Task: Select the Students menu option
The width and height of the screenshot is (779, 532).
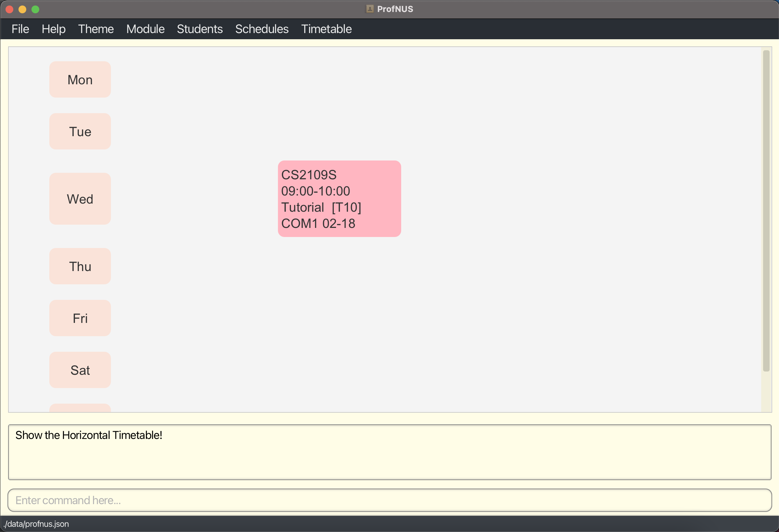Action: pyautogui.click(x=200, y=29)
